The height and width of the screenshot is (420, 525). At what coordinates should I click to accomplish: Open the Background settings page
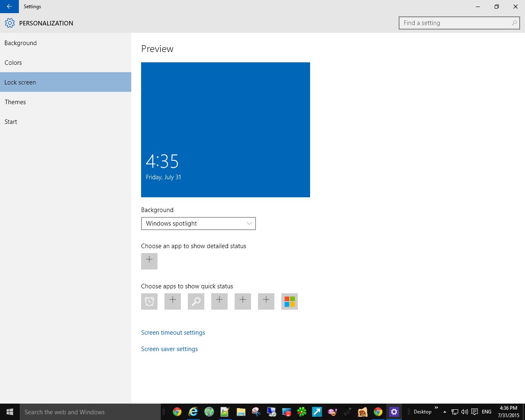pos(21,43)
